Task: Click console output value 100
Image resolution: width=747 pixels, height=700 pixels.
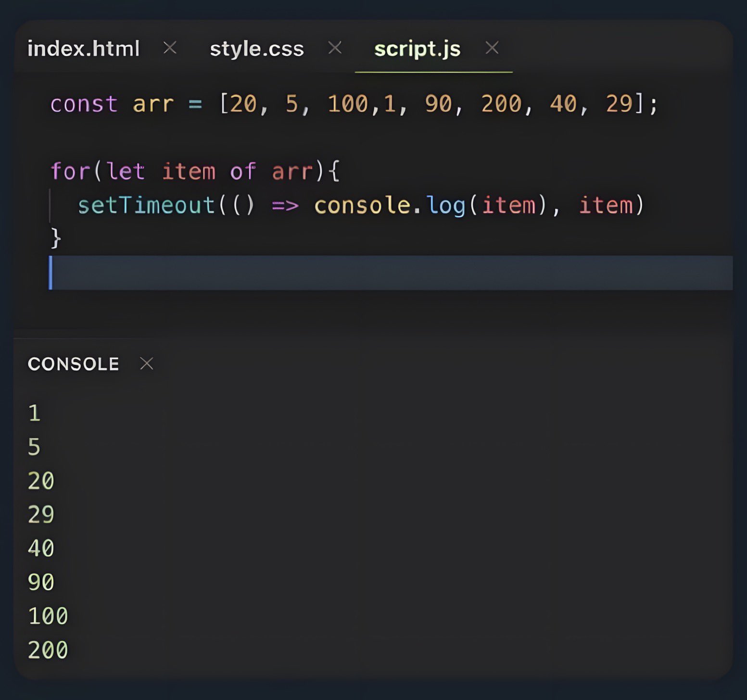Action: point(48,616)
